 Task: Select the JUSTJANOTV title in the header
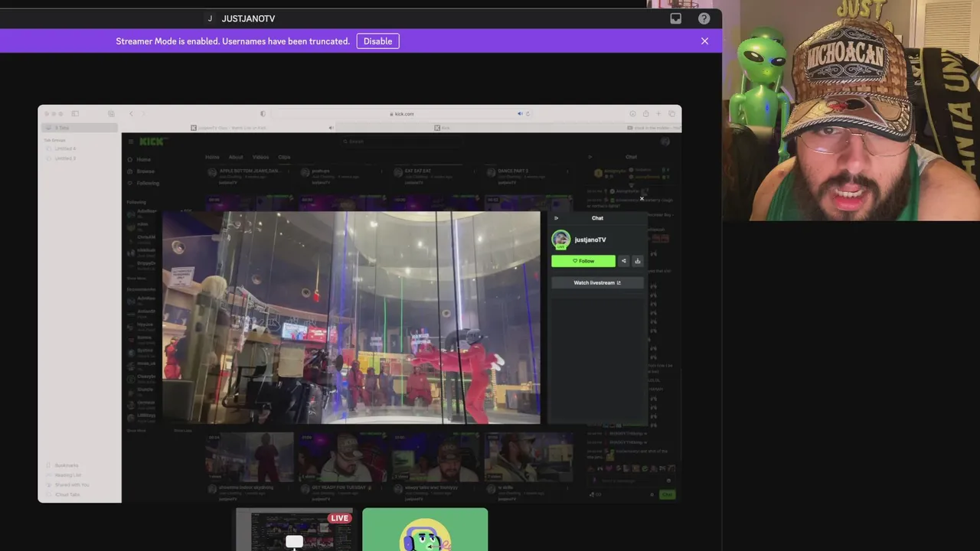click(248, 18)
